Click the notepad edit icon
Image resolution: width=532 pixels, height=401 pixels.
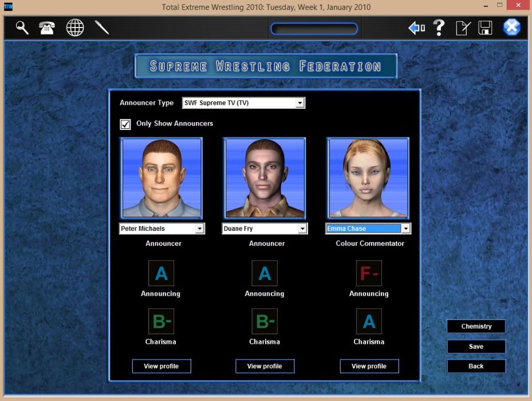coord(463,28)
